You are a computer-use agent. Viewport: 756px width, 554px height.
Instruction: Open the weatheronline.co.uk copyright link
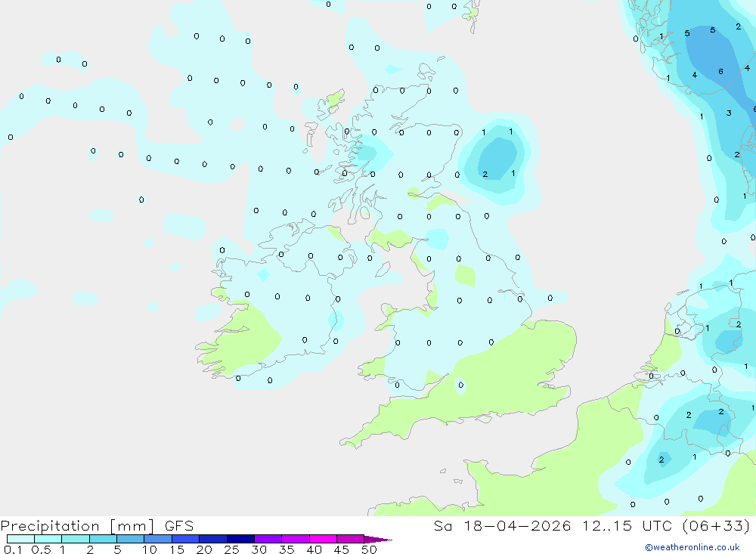pyautogui.click(x=692, y=547)
